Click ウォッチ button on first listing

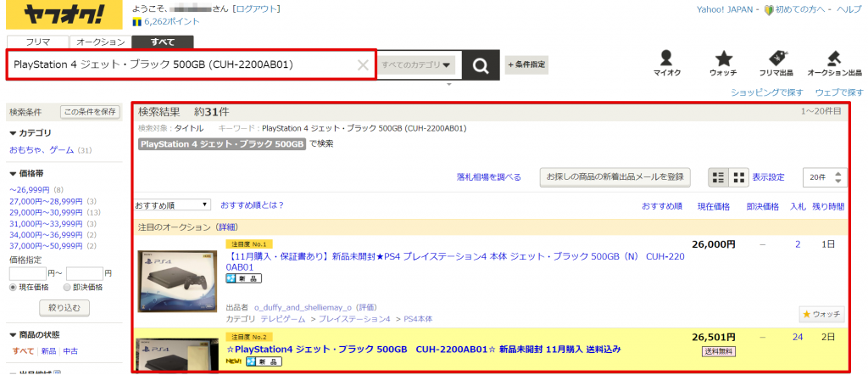(x=822, y=314)
